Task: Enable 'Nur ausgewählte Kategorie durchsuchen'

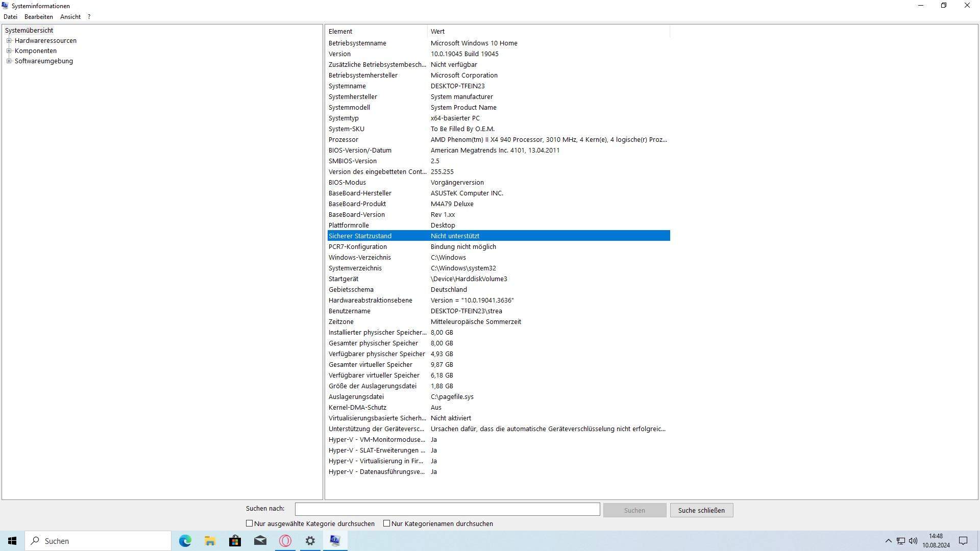Action: (x=249, y=523)
